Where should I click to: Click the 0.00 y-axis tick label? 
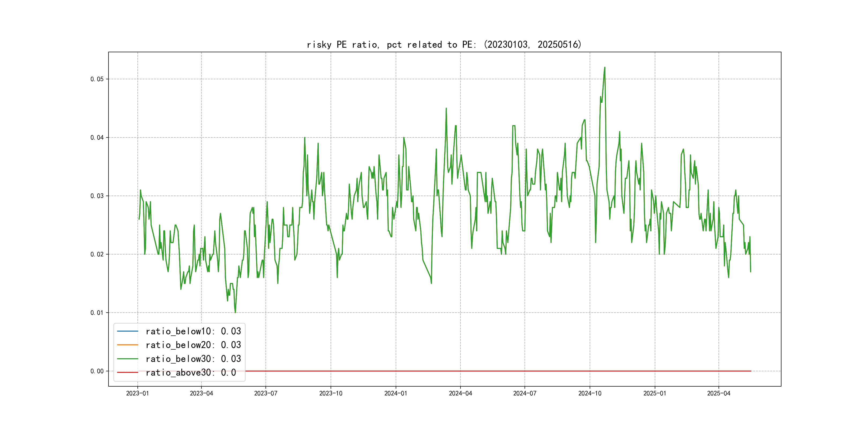[x=97, y=371]
